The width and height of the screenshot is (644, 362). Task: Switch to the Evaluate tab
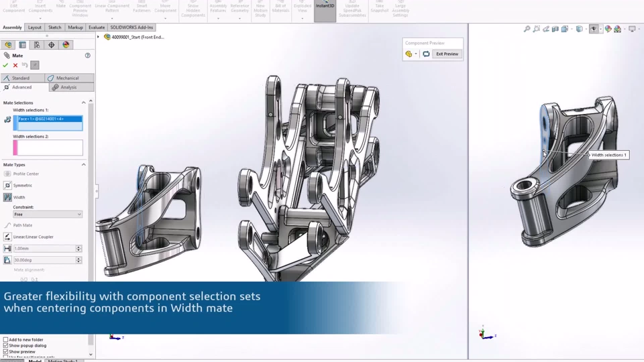coord(97,27)
